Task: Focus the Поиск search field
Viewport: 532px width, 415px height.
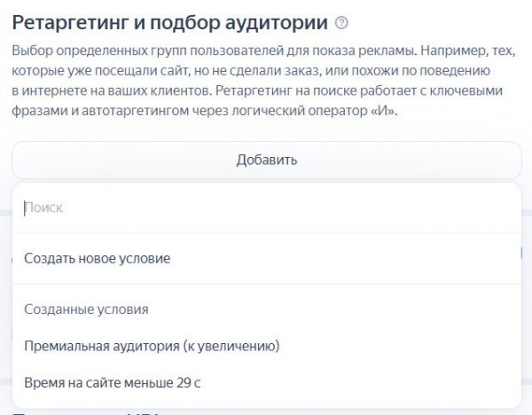Action: [x=266, y=207]
